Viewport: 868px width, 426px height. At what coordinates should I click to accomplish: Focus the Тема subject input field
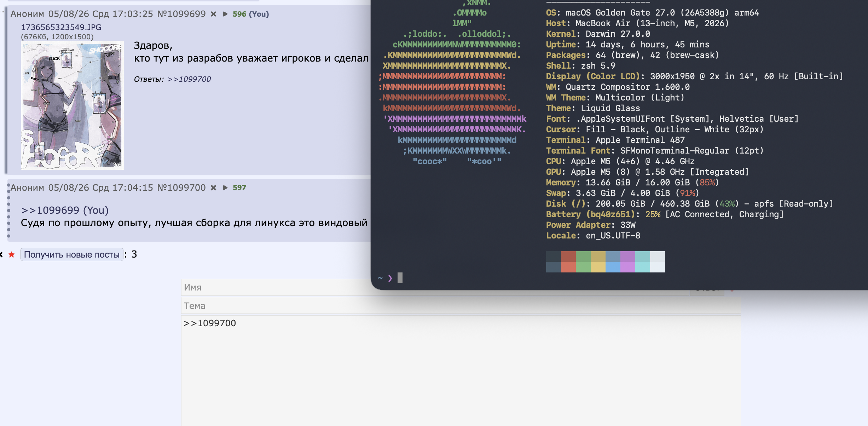pos(461,306)
